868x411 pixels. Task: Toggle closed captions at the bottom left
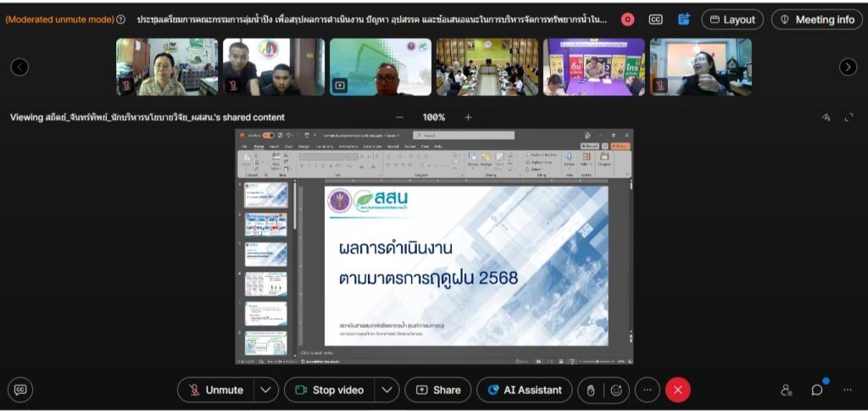tap(20, 390)
